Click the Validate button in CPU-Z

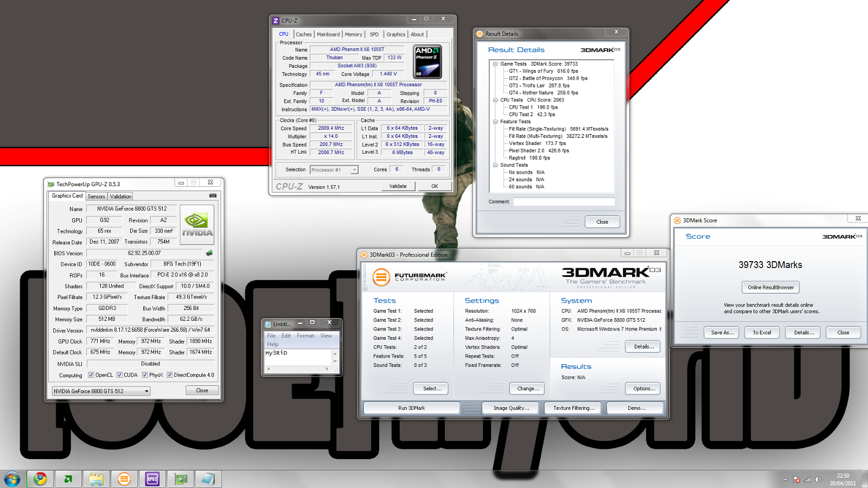398,186
